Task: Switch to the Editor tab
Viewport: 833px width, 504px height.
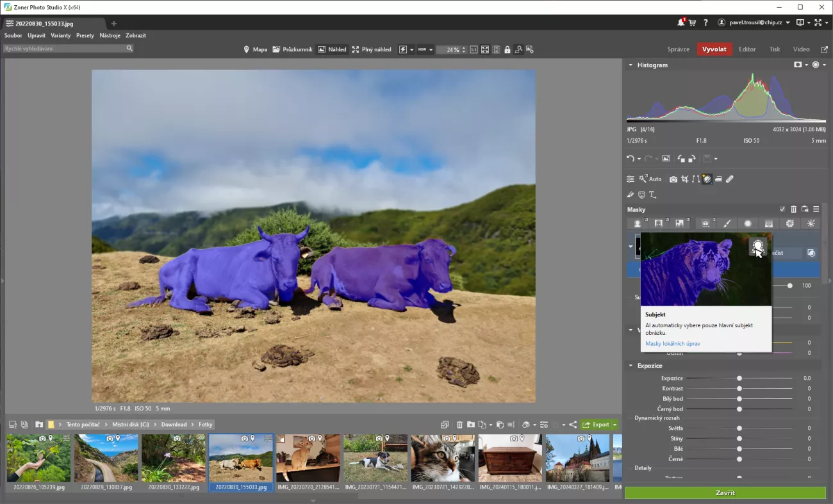Action: tap(747, 49)
